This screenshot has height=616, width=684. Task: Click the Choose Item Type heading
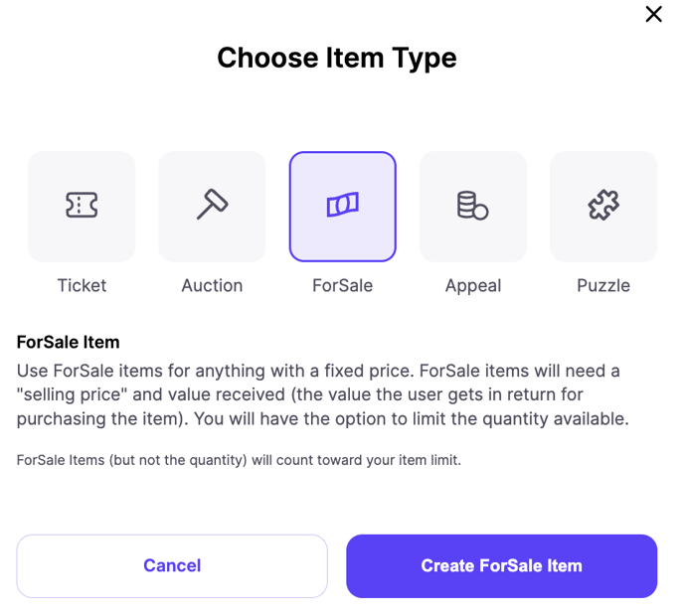[x=337, y=59]
